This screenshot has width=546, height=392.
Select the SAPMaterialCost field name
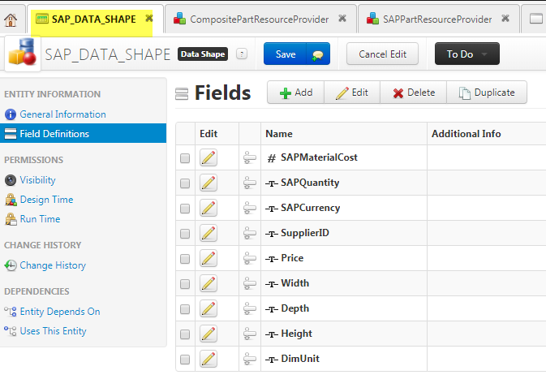click(319, 157)
